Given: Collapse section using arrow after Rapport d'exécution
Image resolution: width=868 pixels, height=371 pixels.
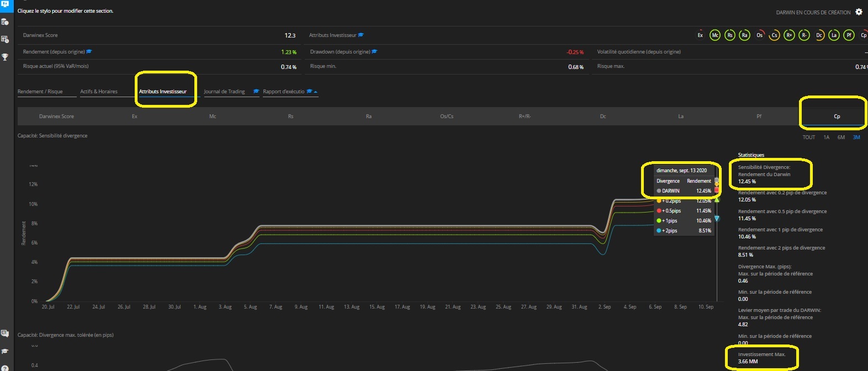Looking at the screenshot, I should 316,92.
